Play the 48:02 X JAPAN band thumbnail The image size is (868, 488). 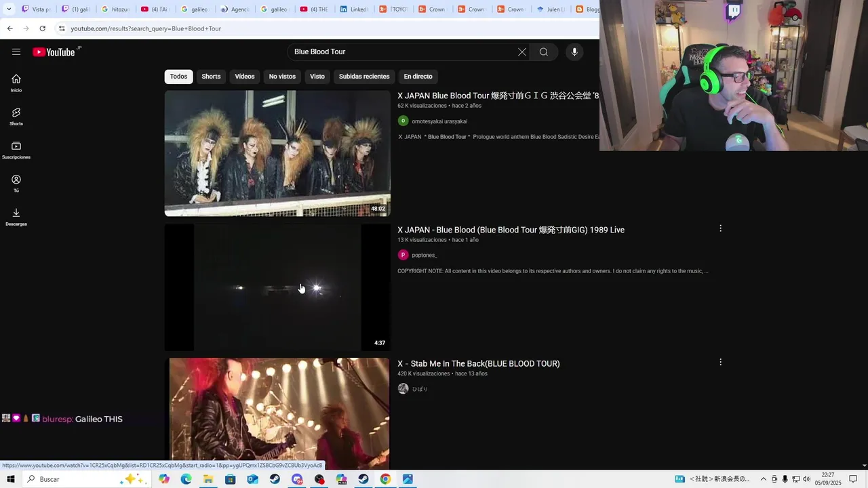tap(277, 153)
